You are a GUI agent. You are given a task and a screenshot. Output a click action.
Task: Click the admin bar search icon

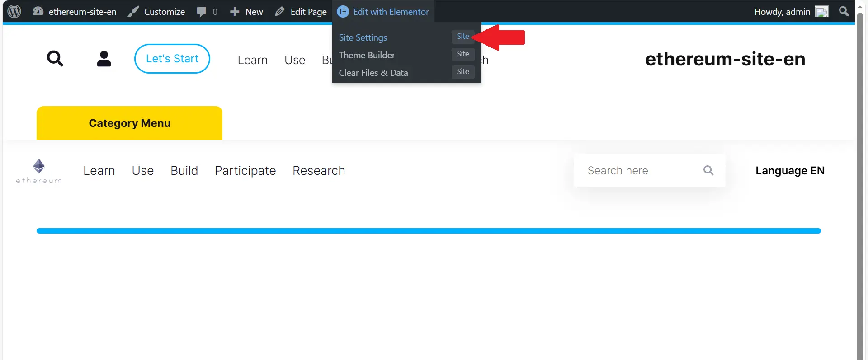844,11
